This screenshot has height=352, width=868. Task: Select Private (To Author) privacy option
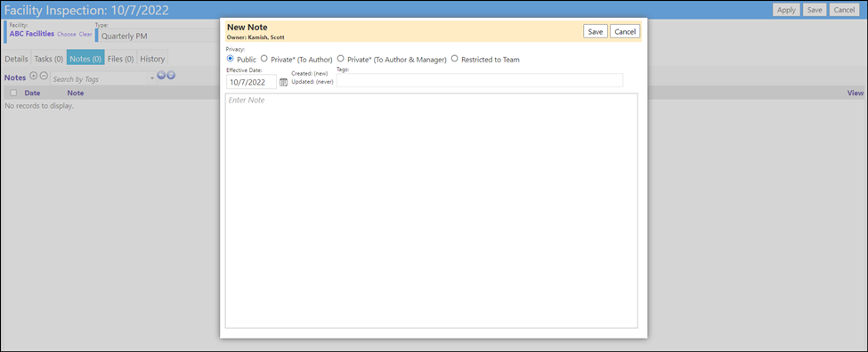coord(264,58)
